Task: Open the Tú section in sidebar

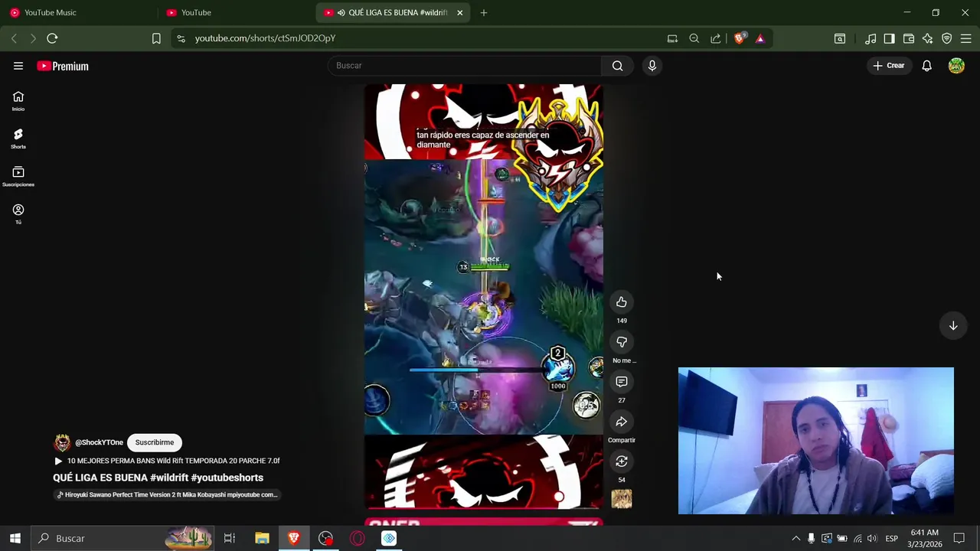Action: pyautogui.click(x=18, y=214)
